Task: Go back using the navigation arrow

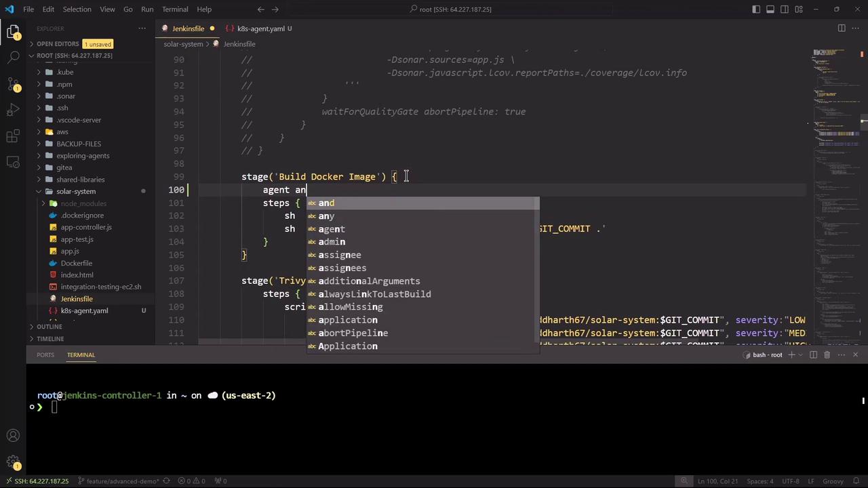Action: [x=261, y=9]
